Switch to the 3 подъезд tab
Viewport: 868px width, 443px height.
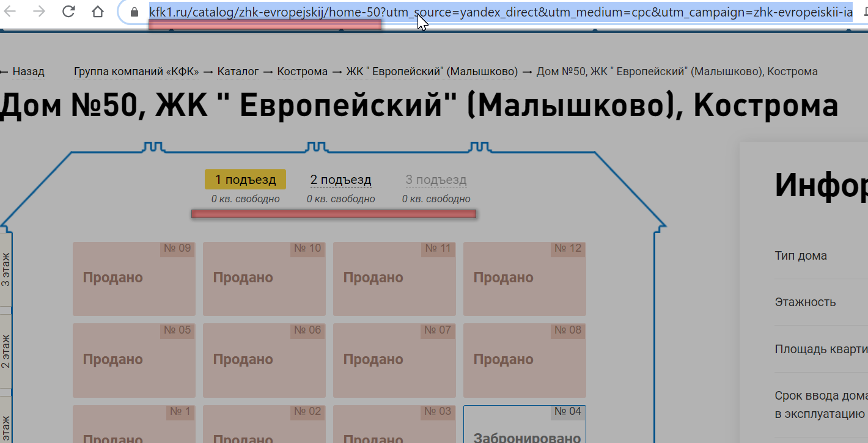(436, 180)
